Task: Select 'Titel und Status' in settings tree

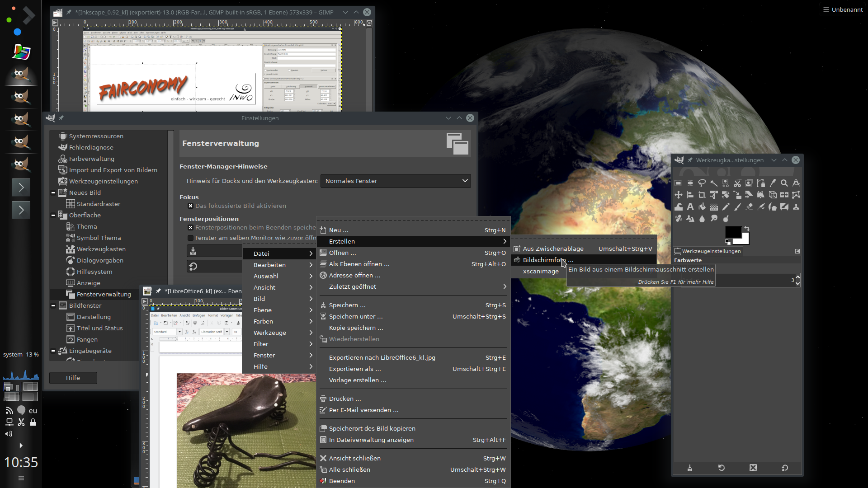Action: click(100, 328)
